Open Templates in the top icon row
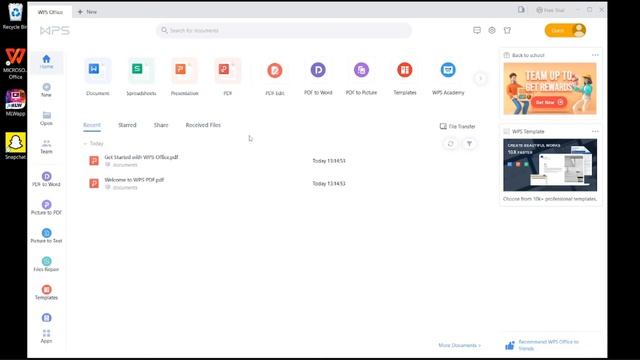The image size is (640, 360). tap(404, 78)
